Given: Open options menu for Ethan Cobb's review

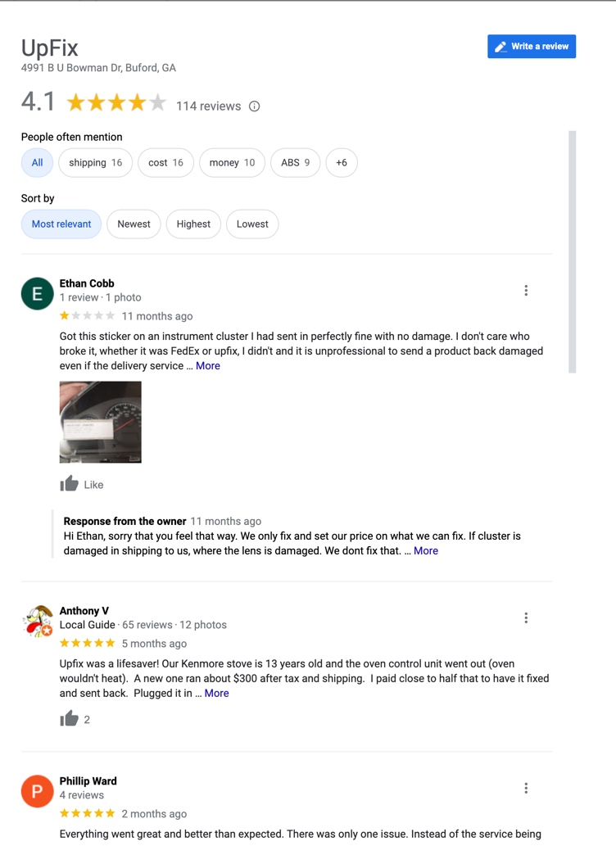Looking at the screenshot, I should point(526,290).
